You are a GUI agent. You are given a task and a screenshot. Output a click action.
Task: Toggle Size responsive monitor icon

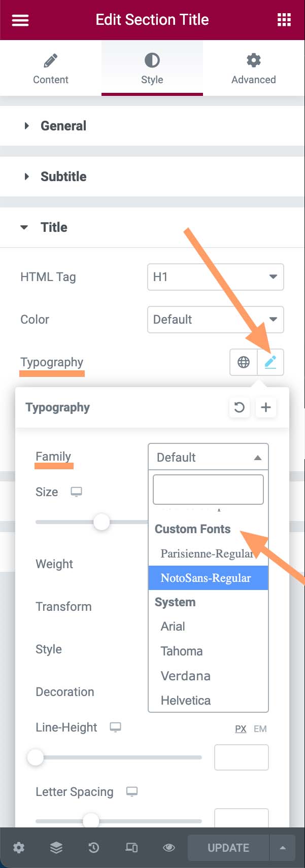click(x=76, y=492)
